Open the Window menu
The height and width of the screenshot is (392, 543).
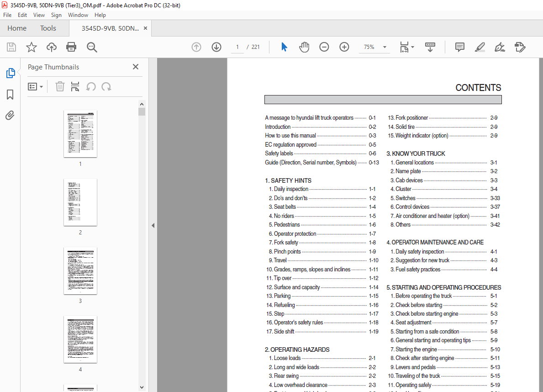(x=78, y=15)
